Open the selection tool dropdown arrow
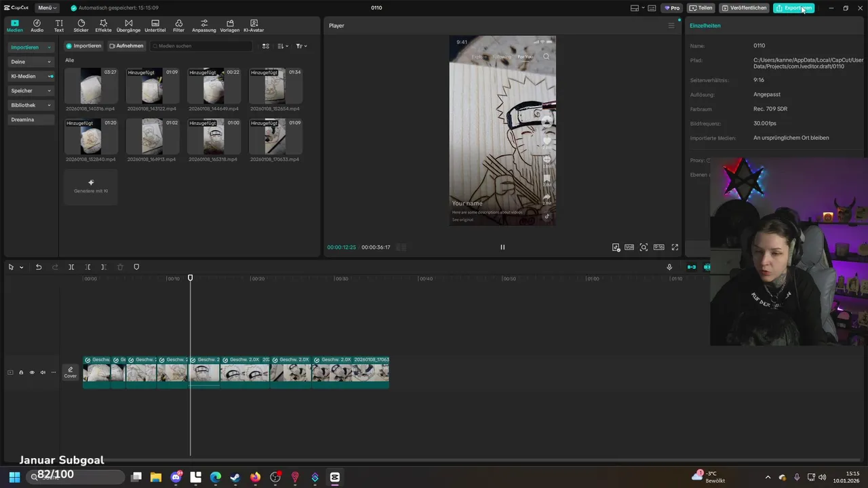The width and height of the screenshot is (868, 488). click(x=22, y=268)
